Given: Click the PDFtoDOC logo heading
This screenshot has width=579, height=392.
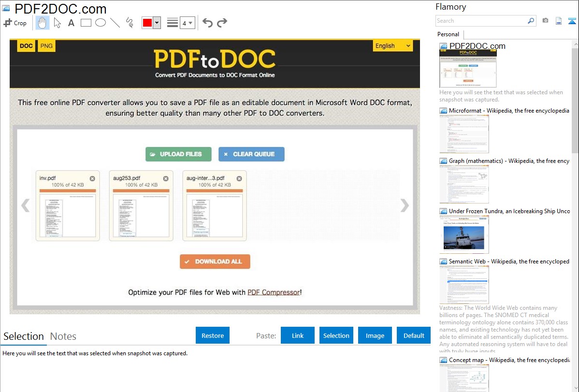Looking at the screenshot, I should 215,59.
